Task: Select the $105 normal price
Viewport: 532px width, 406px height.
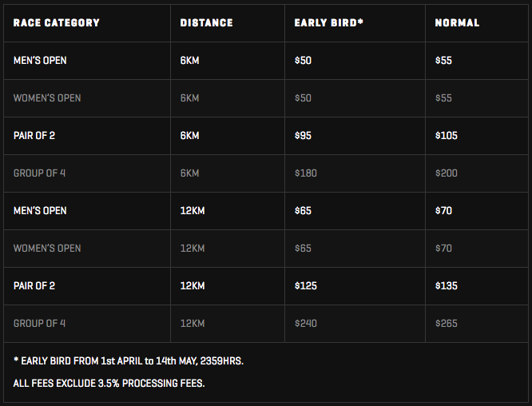Action: (x=447, y=135)
